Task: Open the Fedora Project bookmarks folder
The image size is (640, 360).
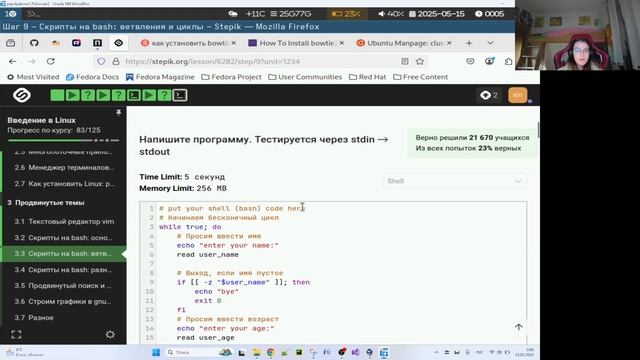Action: (231, 77)
